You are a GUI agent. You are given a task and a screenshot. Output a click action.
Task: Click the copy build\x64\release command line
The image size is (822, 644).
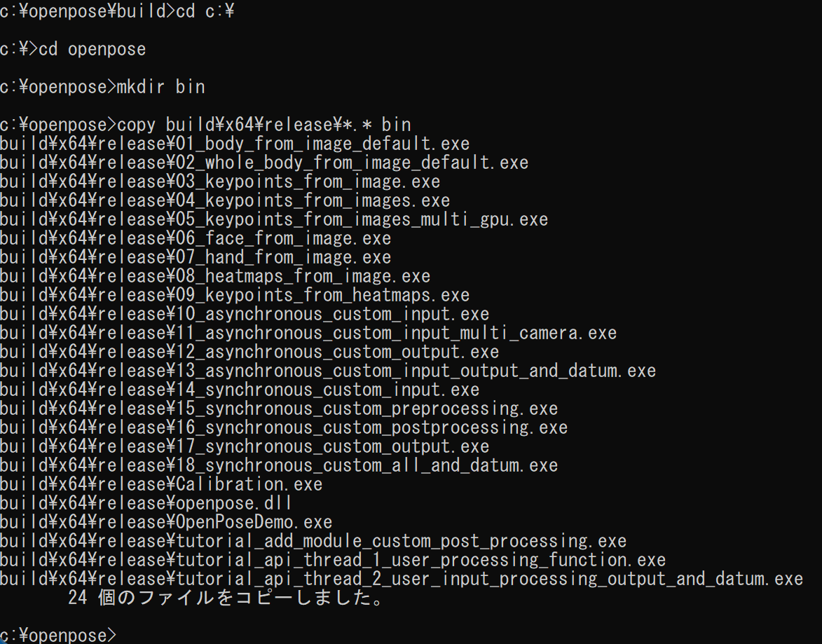205,125
